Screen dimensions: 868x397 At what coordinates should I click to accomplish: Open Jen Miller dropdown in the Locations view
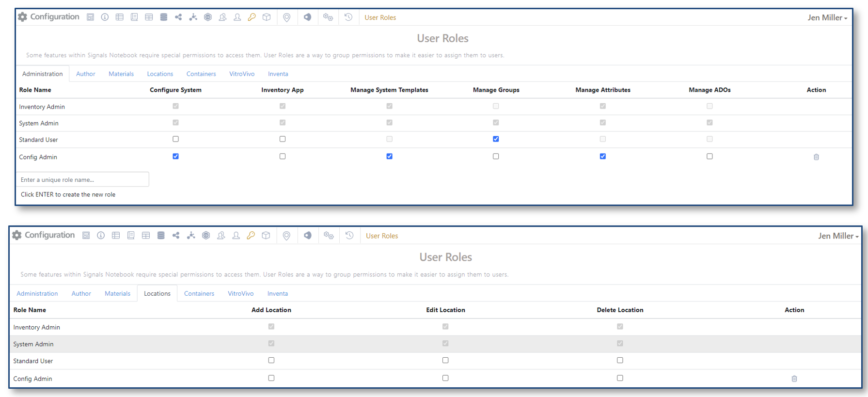pyautogui.click(x=838, y=236)
